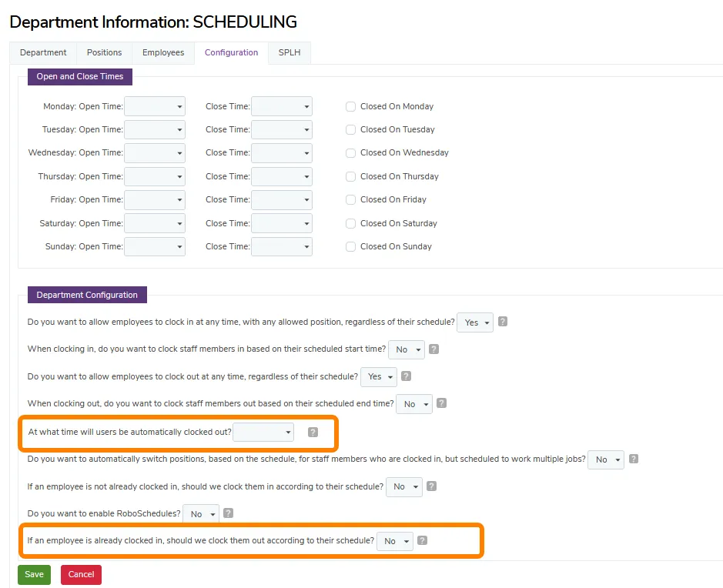Open Sunday Open Time dropdown

tap(155, 246)
